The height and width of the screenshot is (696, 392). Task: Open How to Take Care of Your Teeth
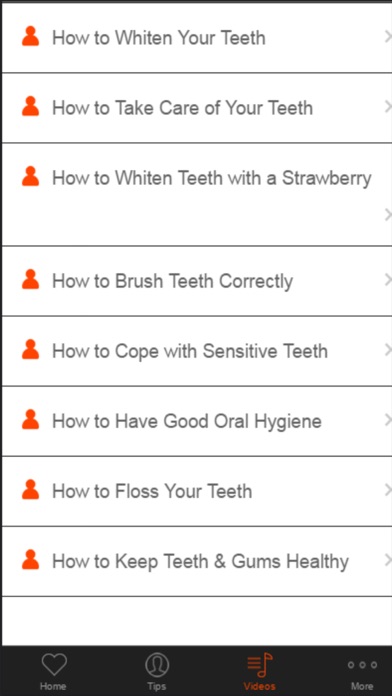click(196, 108)
